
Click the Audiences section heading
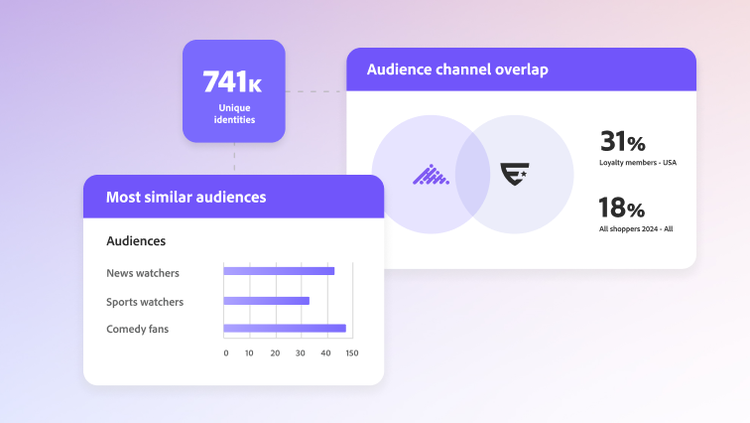(136, 241)
